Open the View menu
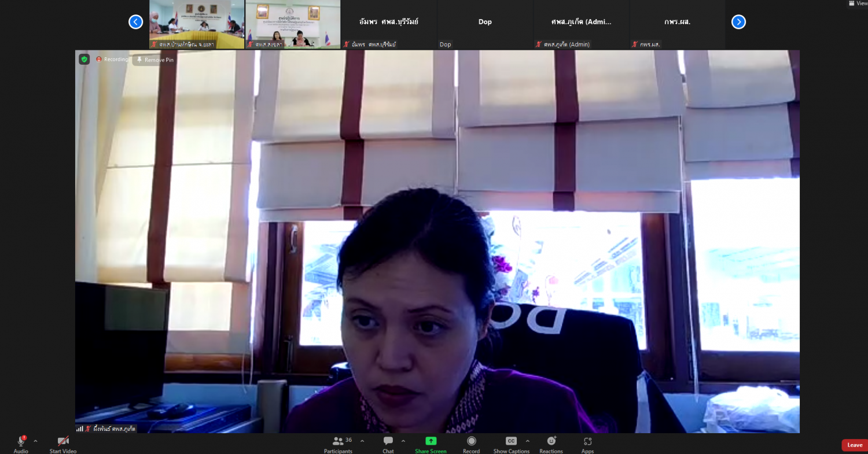Viewport: 868px width, 454px height. pos(858,3)
